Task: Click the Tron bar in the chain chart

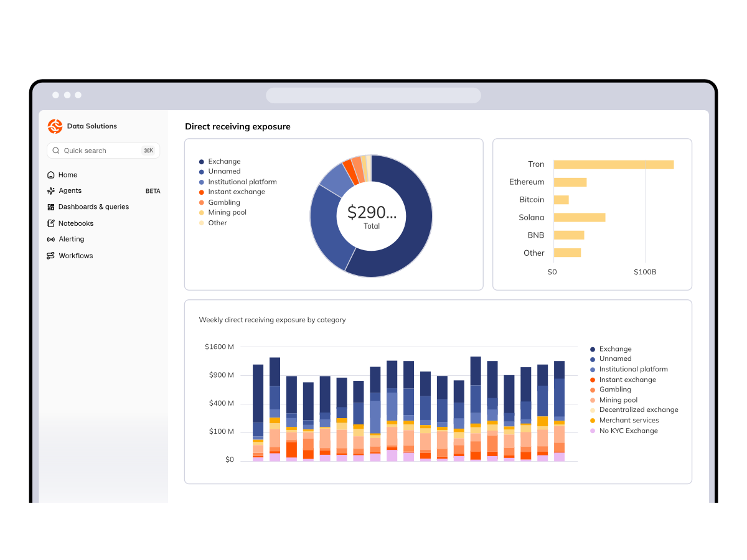Action: pyautogui.click(x=614, y=164)
